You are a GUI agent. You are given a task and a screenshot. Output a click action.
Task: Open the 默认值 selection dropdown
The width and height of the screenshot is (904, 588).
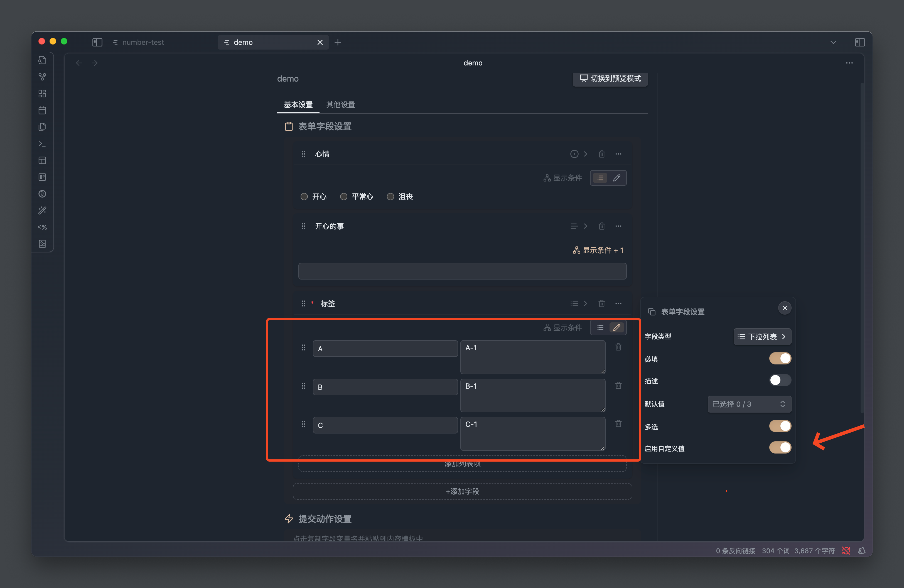pos(749,404)
